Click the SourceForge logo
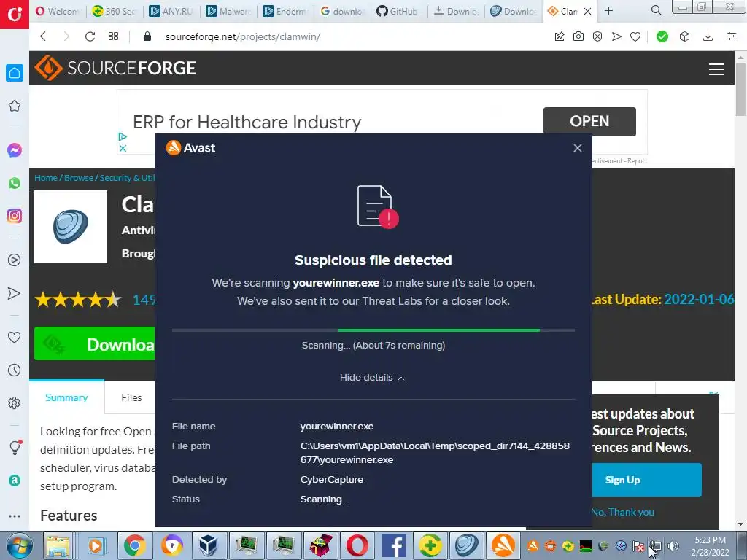 [x=115, y=68]
